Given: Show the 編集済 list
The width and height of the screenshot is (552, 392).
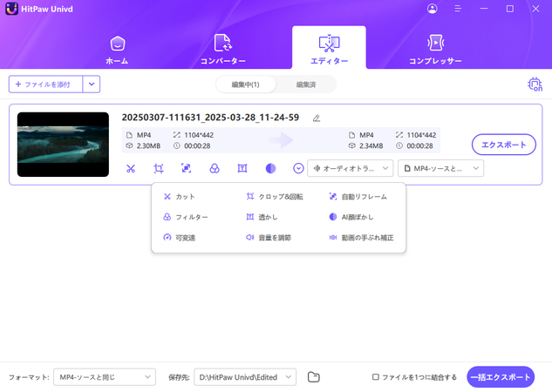Looking at the screenshot, I should click(306, 84).
